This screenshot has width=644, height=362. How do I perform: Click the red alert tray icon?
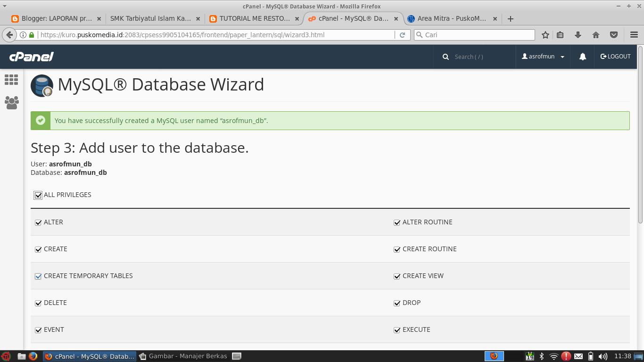566,356
